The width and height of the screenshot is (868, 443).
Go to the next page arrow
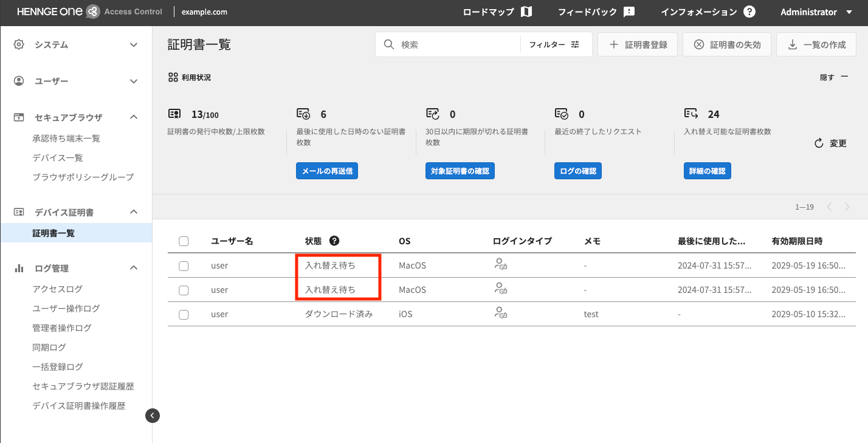coord(847,207)
